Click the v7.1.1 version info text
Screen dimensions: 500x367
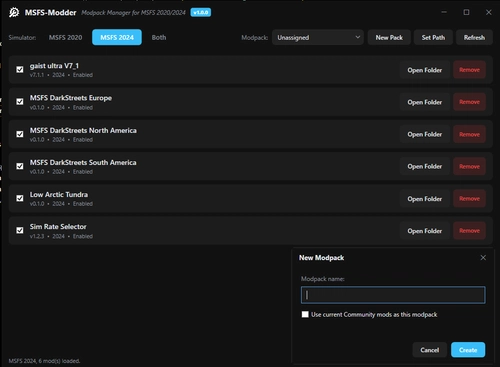[37, 75]
